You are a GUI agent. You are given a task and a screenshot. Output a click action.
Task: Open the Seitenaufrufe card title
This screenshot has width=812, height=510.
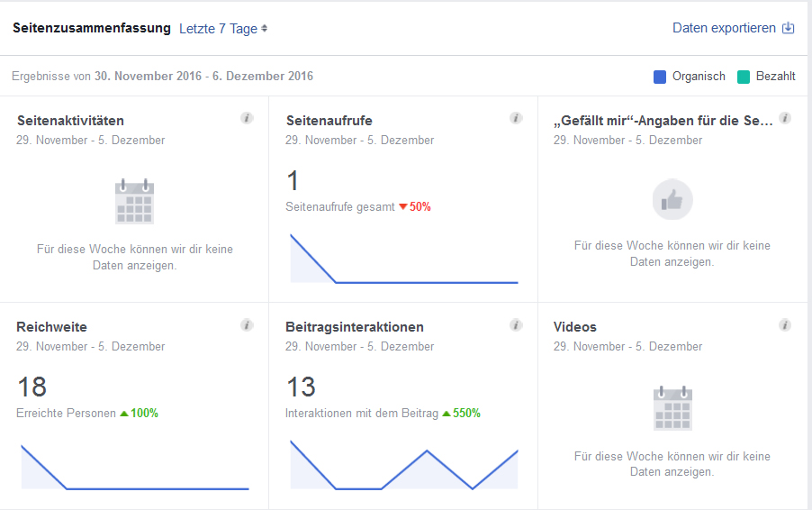[329, 120]
